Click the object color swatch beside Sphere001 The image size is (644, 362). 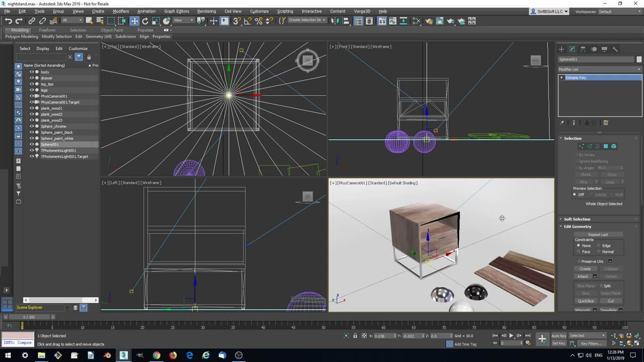click(x=639, y=59)
